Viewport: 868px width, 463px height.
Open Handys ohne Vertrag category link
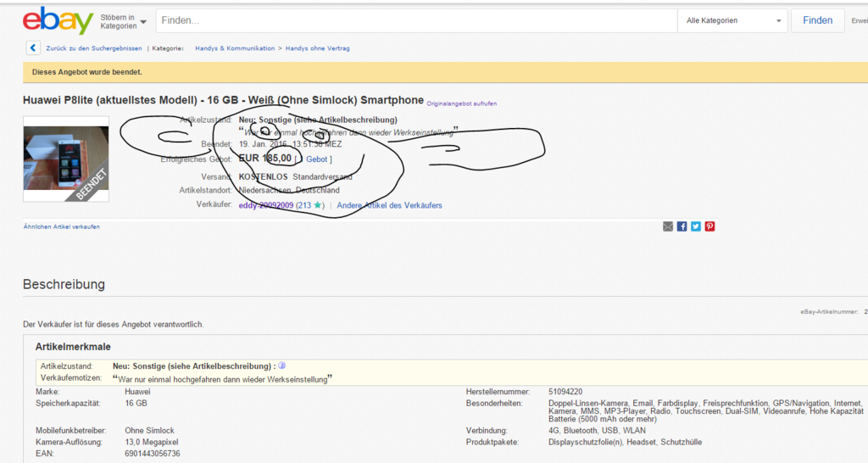tap(318, 48)
